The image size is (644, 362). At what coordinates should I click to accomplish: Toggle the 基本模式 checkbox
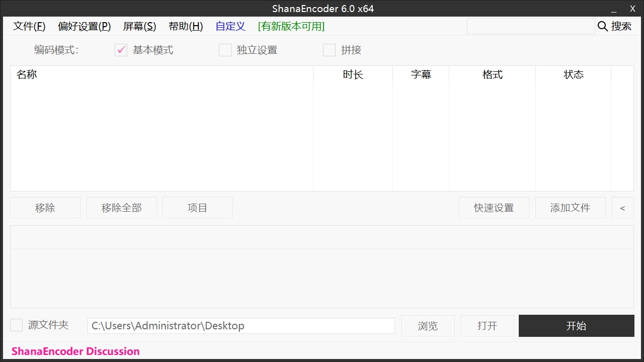coord(121,50)
